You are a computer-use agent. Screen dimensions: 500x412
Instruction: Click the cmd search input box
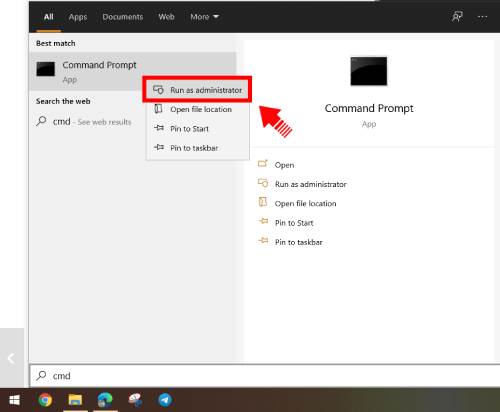pyautogui.click(x=265, y=376)
